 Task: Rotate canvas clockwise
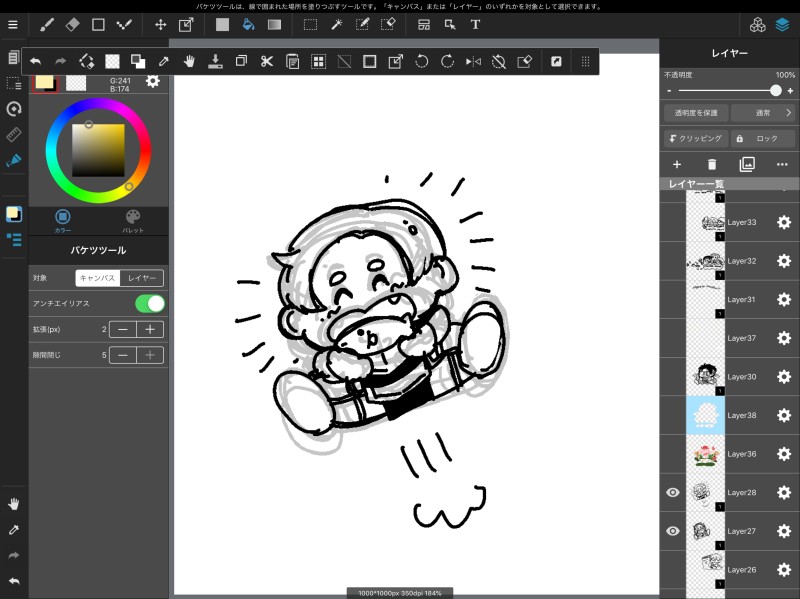(447, 62)
